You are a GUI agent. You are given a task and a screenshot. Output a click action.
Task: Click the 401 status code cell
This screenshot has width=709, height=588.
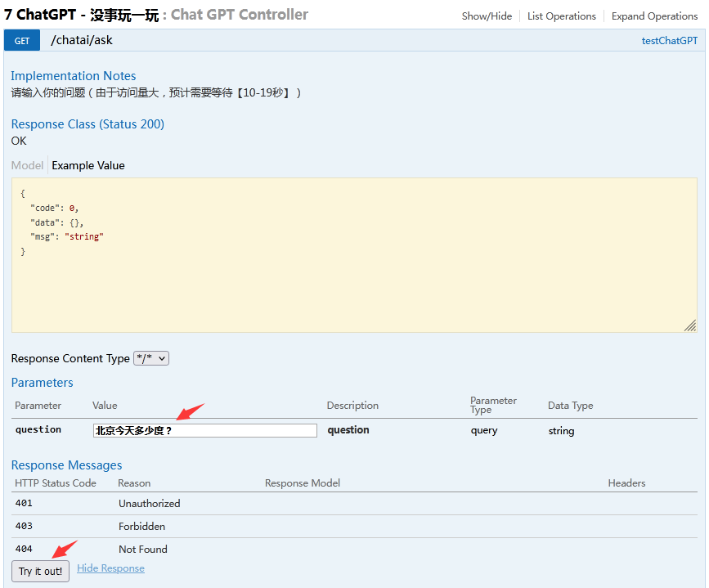[x=24, y=503]
